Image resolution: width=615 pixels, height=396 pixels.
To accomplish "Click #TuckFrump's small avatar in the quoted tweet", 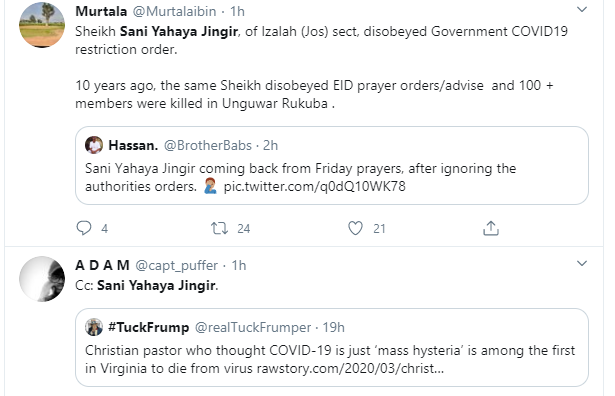I will [94, 327].
